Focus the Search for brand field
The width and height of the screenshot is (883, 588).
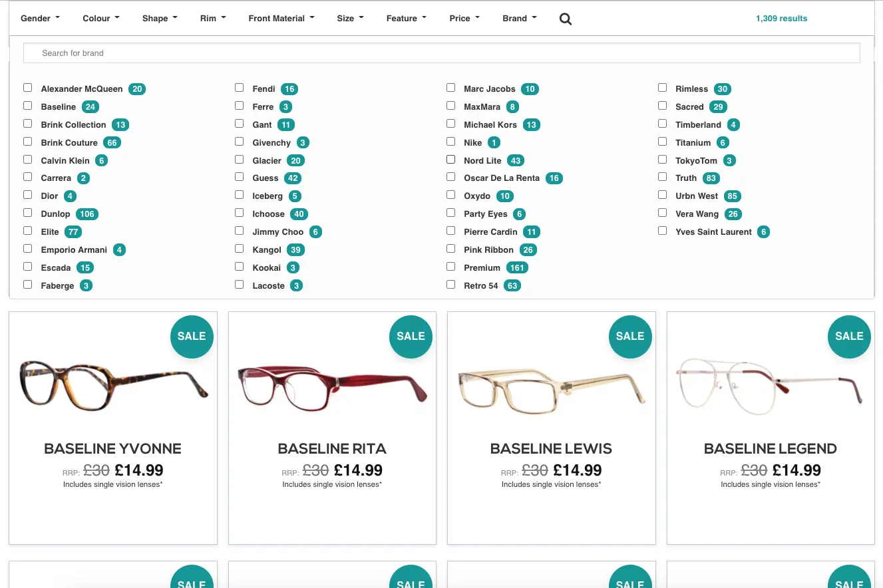pos(442,53)
